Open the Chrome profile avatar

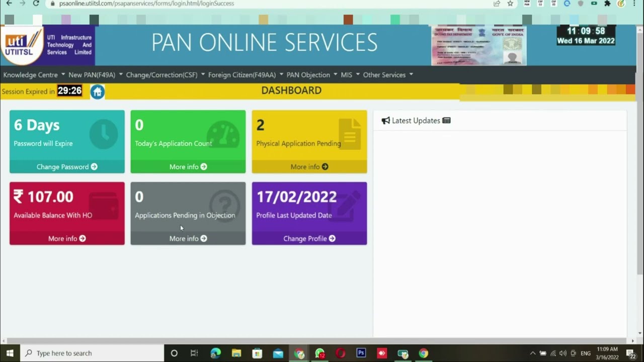[x=621, y=4]
